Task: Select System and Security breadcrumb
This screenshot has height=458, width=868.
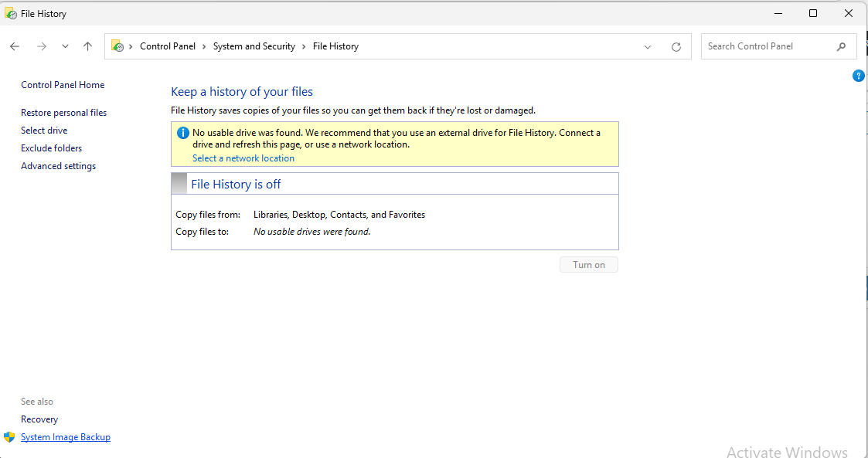Action: tap(254, 46)
